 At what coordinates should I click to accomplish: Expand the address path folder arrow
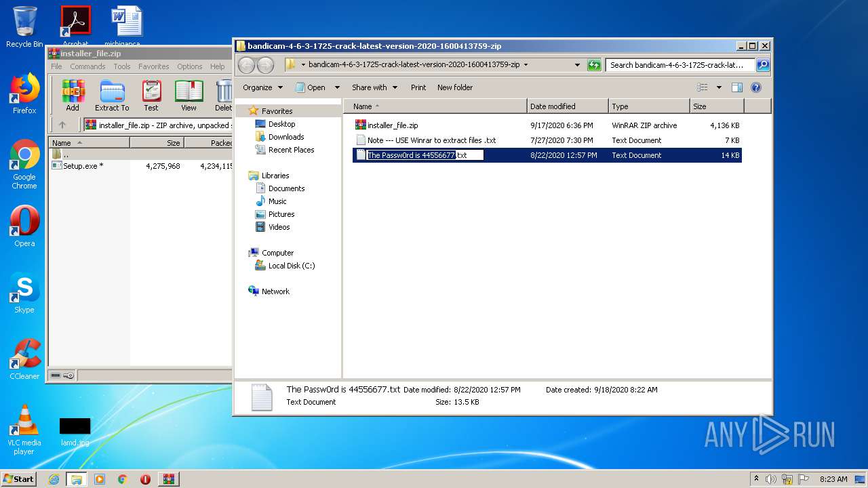point(526,65)
